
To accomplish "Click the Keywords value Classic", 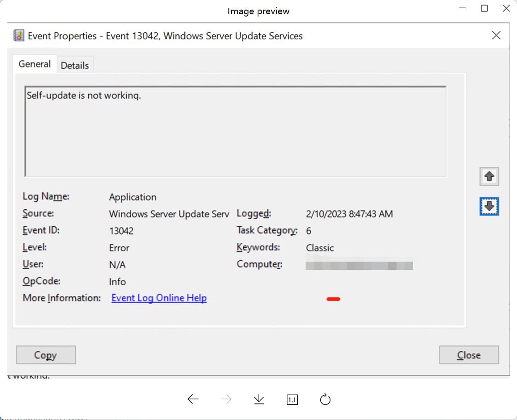I will (320, 248).
